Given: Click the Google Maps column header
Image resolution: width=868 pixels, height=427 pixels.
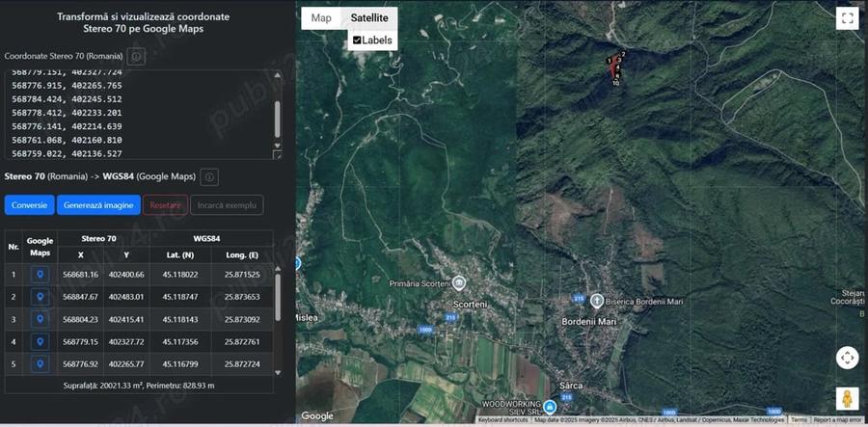Looking at the screenshot, I should pos(40,247).
